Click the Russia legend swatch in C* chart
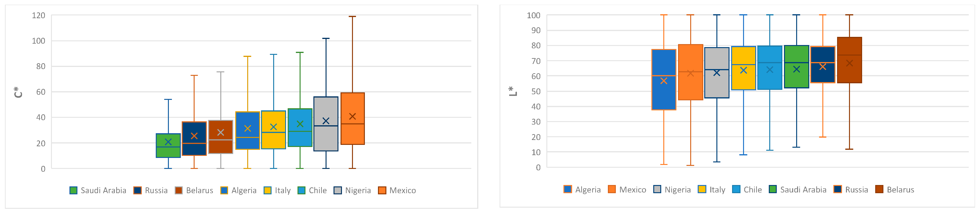 [137, 190]
